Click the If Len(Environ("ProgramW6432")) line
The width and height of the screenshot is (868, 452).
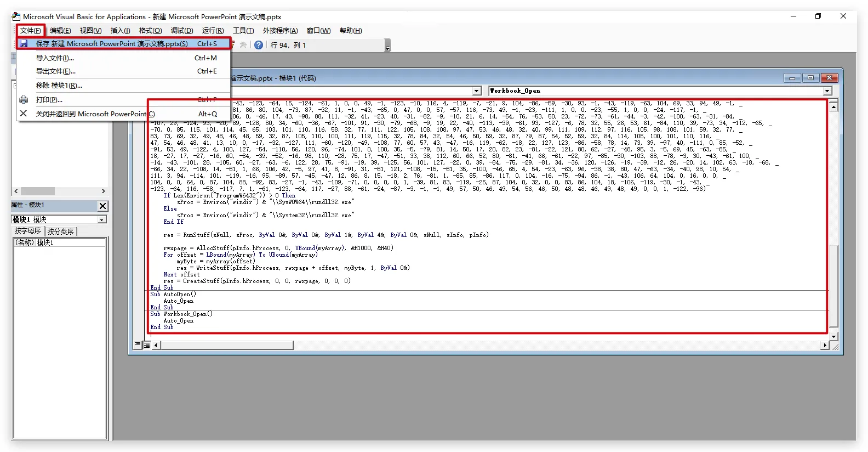pyautogui.click(x=229, y=195)
